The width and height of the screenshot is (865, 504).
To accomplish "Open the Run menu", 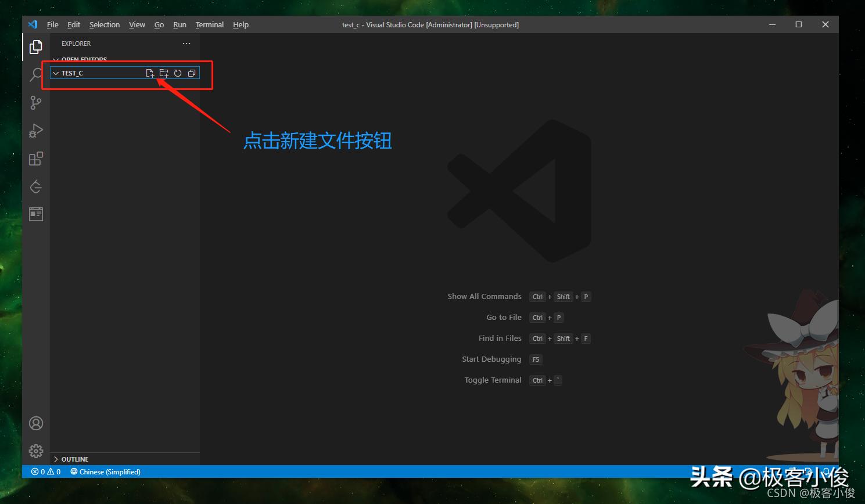I will [x=179, y=24].
